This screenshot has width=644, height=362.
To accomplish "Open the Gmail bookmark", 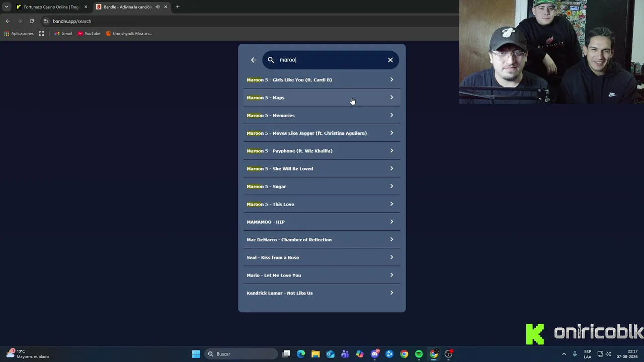I will pyautogui.click(x=63, y=34).
